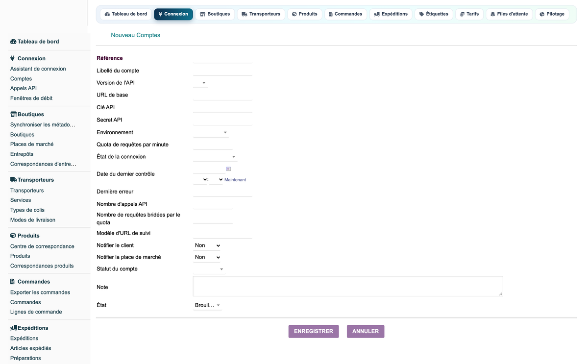Open Entrepôts in the sidebar
588x364 pixels.
[x=22, y=154]
